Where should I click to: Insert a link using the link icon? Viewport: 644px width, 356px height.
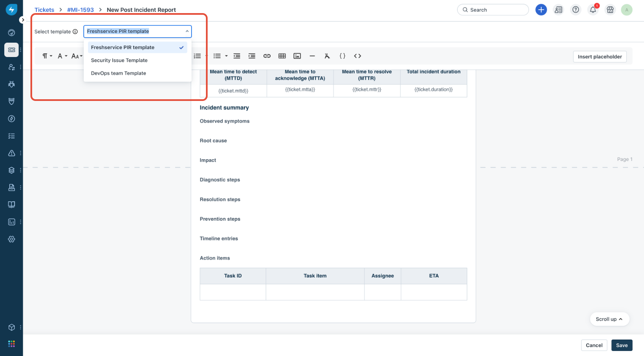[x=267, y=56]
